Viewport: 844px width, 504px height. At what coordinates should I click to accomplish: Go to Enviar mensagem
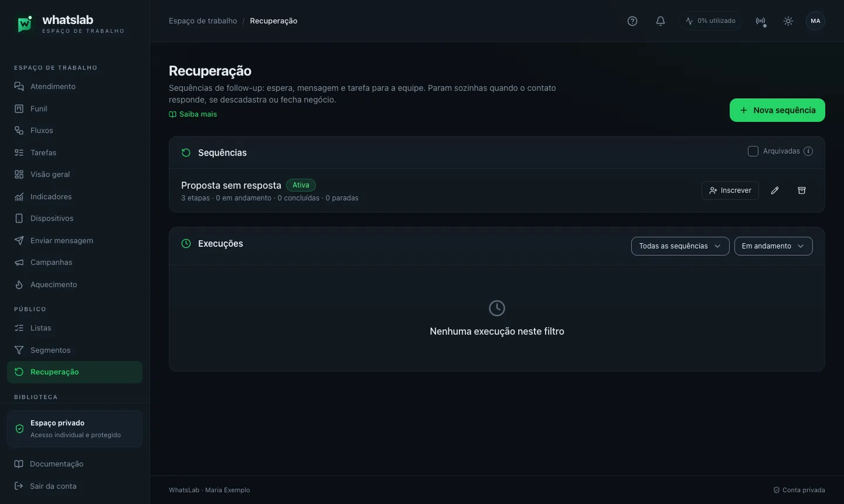(x=74, y=240)
